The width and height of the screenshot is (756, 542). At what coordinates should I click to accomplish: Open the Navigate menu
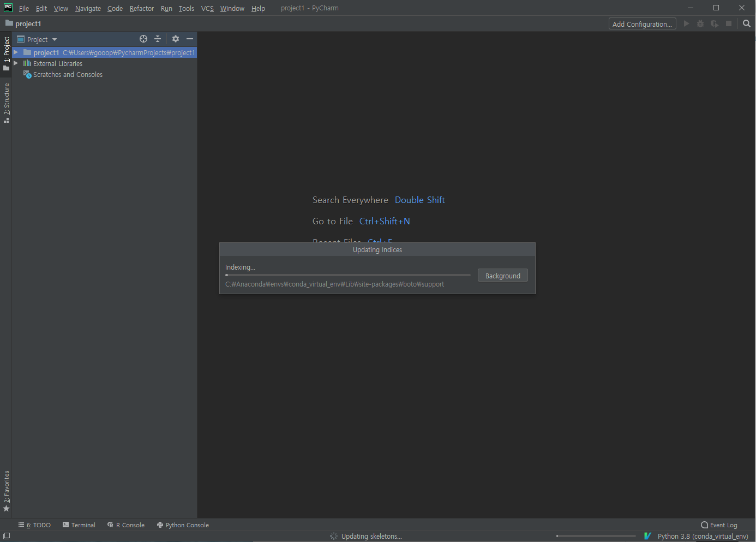(x=88, y=8)
